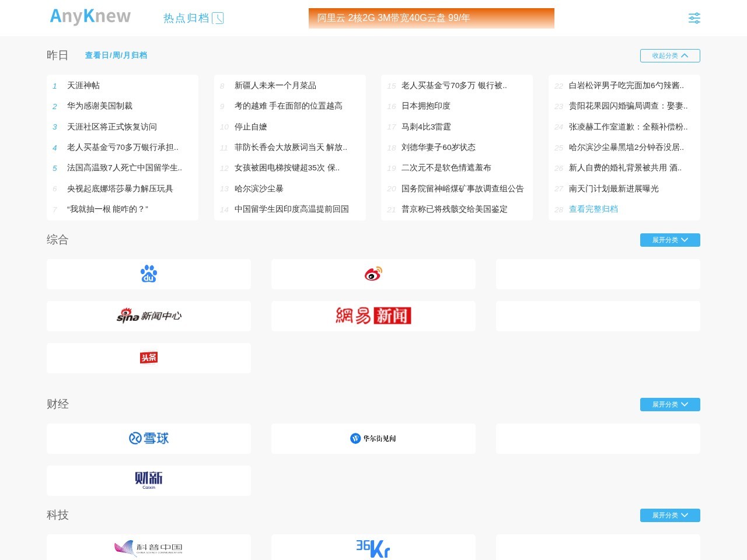Open headline 刘德华妻子60岁状态

pyautogui.click(x=438, y=147)
